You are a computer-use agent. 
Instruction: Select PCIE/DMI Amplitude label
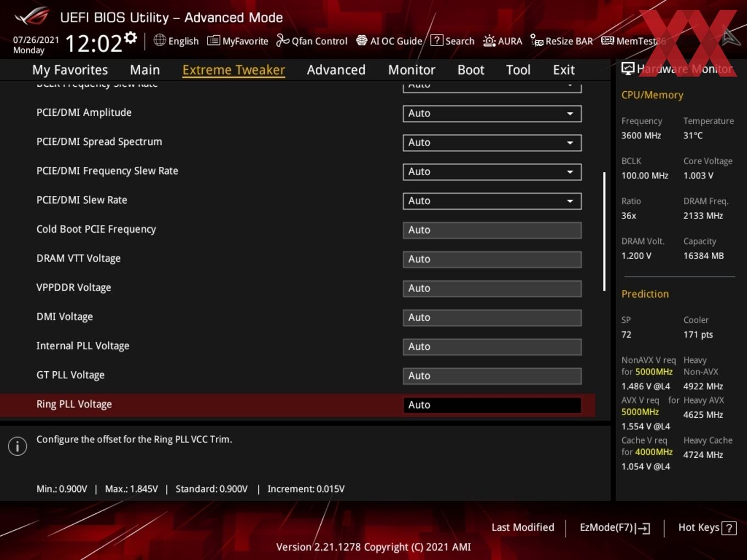84,112
